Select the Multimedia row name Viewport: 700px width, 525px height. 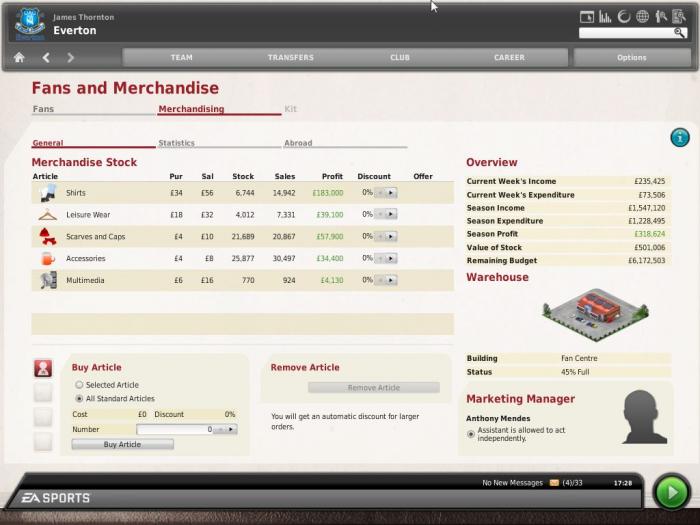point(85,280)
